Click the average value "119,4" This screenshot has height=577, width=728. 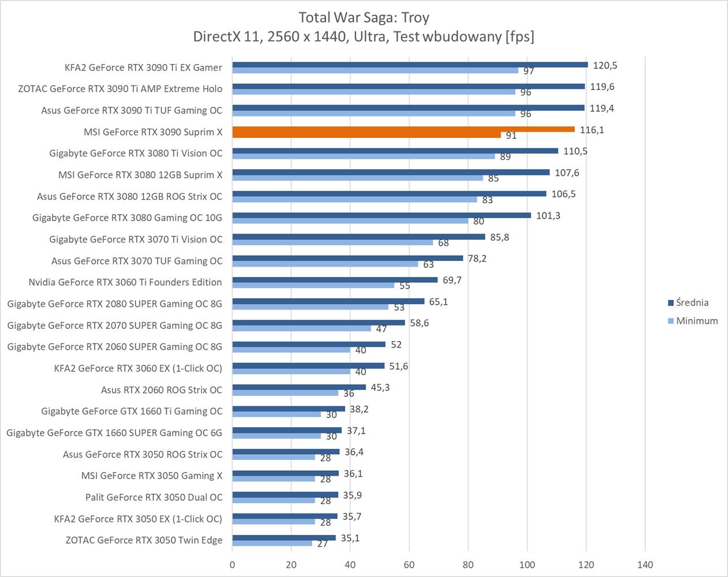click(x=602, y=108)
